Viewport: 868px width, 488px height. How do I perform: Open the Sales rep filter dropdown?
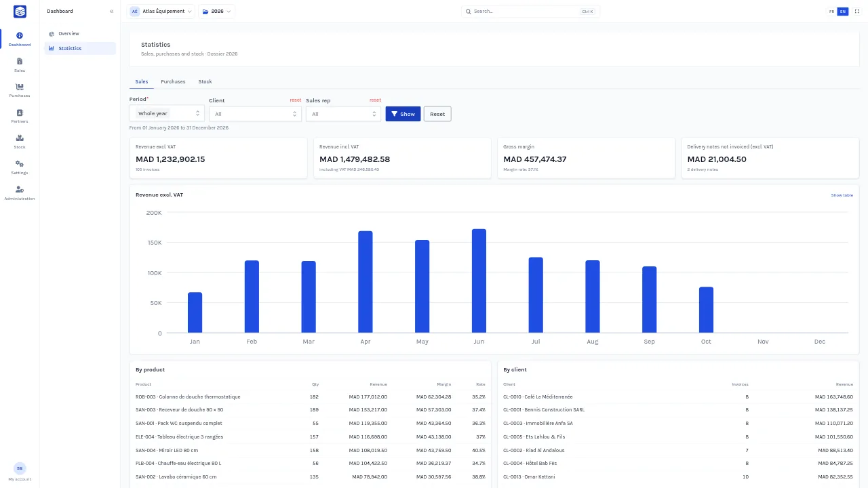(343, 114)
